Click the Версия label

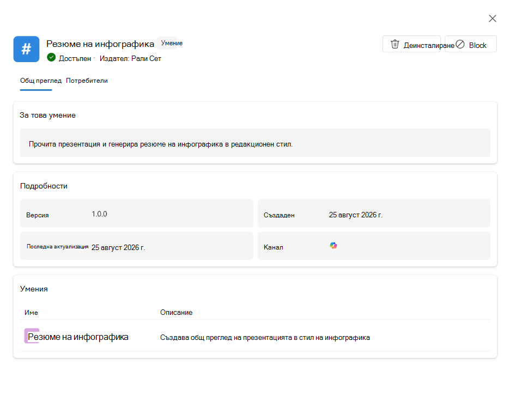[x=38, y=215]
